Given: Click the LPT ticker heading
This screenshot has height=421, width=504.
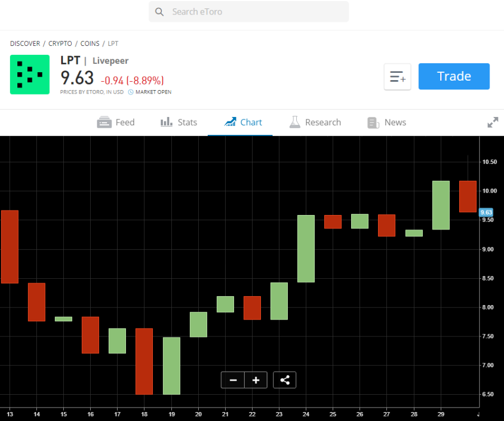Looking at the screenshot, I should pyautogui.click(x=70, y=60).
